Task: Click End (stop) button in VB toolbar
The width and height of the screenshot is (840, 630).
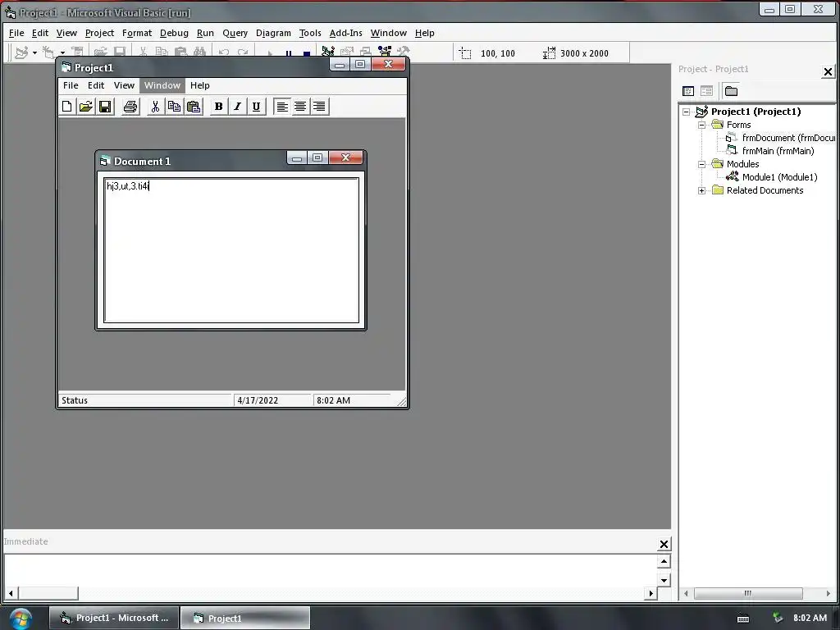Action: [307, 53]
